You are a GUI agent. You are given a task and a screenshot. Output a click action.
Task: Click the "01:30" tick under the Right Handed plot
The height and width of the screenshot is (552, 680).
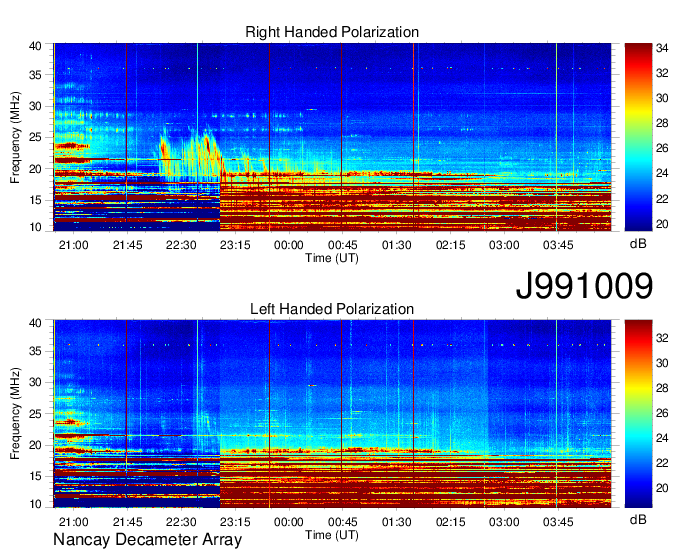pyautogui.click(x=396, y=245)
